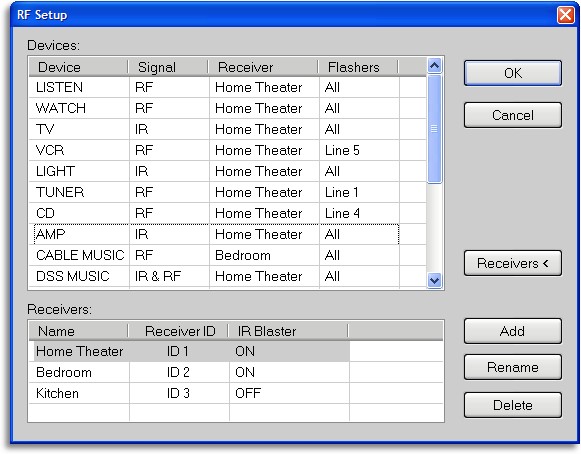Sort by the Device column header
This screenshot has height=454, width=581.
click(79, 67)
